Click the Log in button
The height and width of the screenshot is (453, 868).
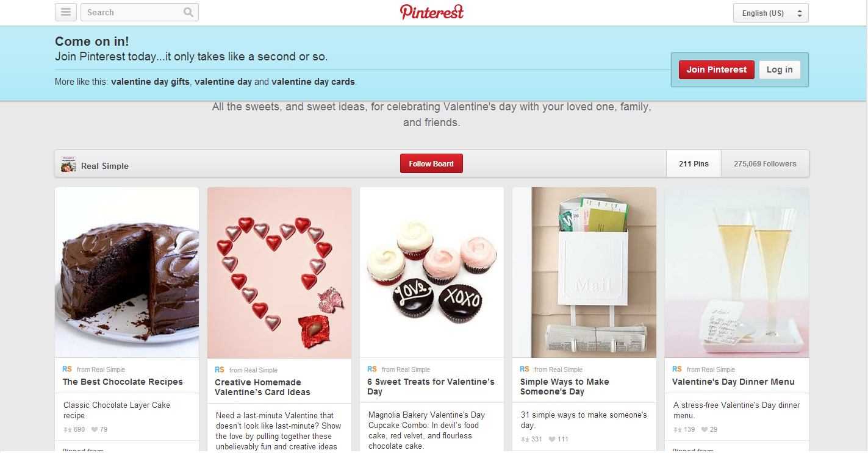[x=780, y=70]
